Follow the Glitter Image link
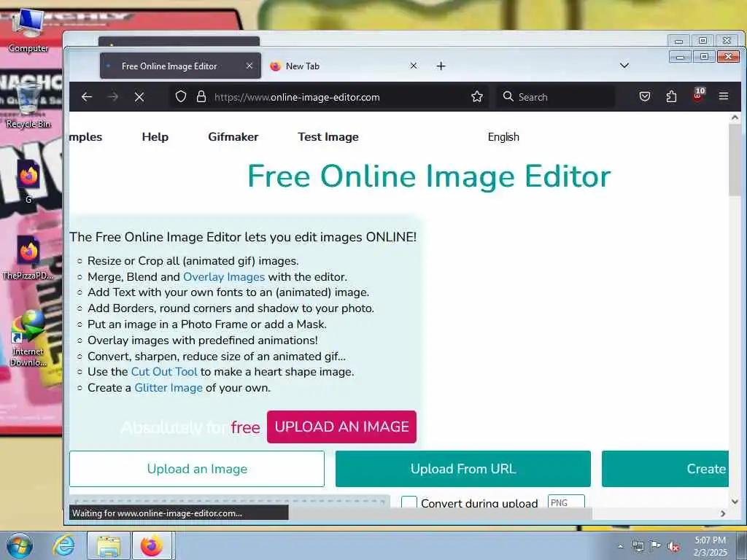 [169, 388]
